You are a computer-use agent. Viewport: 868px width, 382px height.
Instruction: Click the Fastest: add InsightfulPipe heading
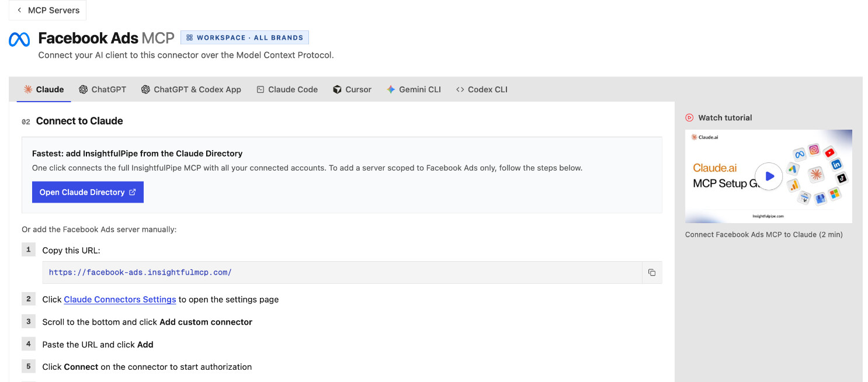137,154
